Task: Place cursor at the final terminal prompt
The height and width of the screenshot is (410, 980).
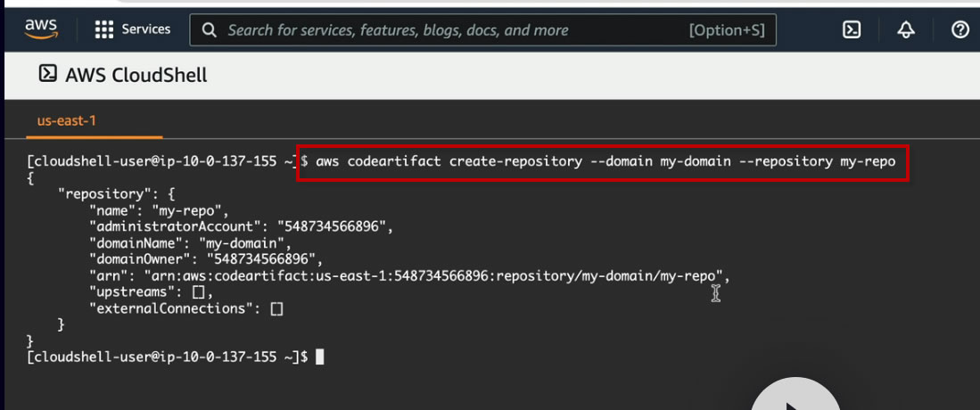Action: [x=320, y=357]
